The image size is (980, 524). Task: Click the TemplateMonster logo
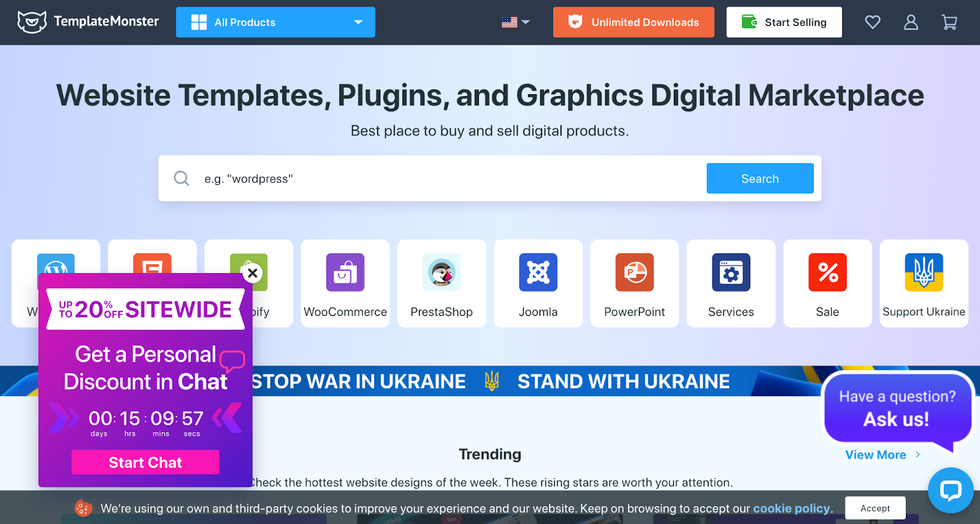pos(88,22)
